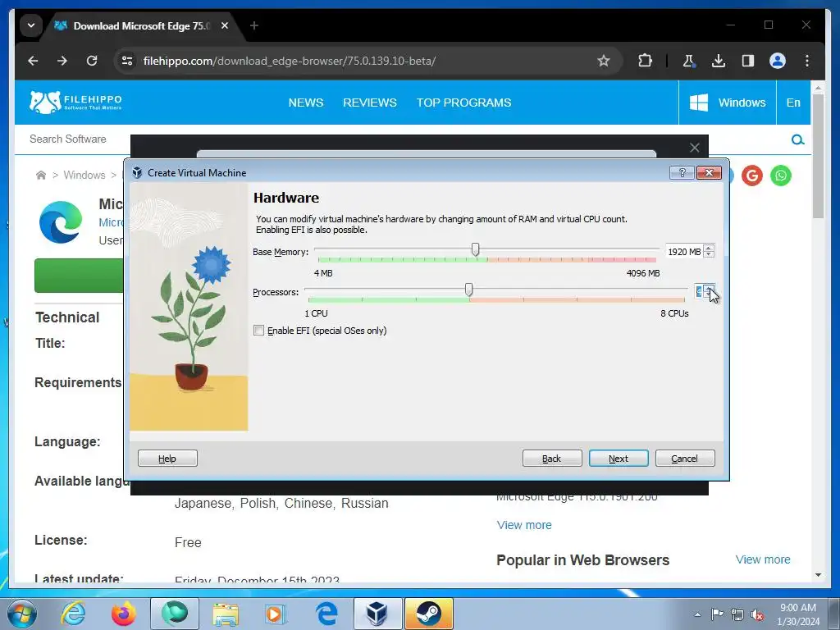Go back in Chrome browser
840x630 pixels.
pyautogui.click(x=33, y=61)
